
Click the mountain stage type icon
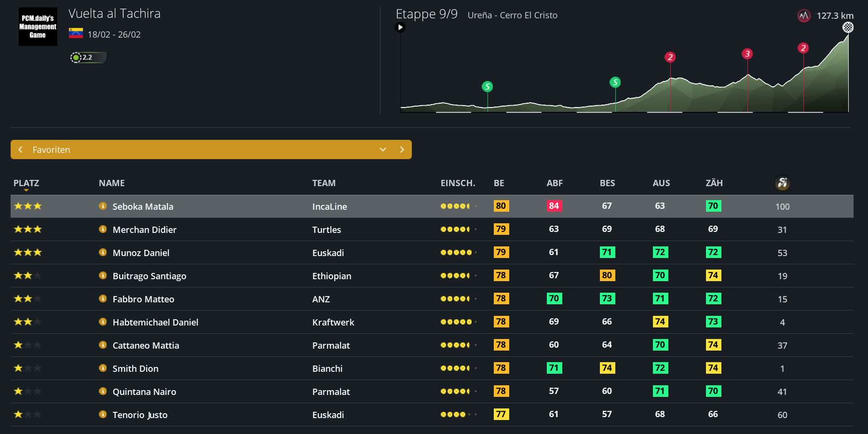(x=804, y=16)
